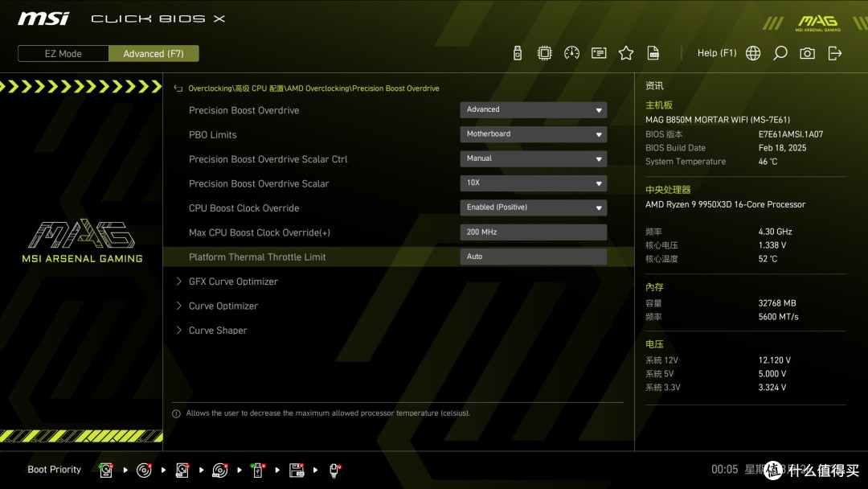Select the CPU Boost Clock Override label

244,208
